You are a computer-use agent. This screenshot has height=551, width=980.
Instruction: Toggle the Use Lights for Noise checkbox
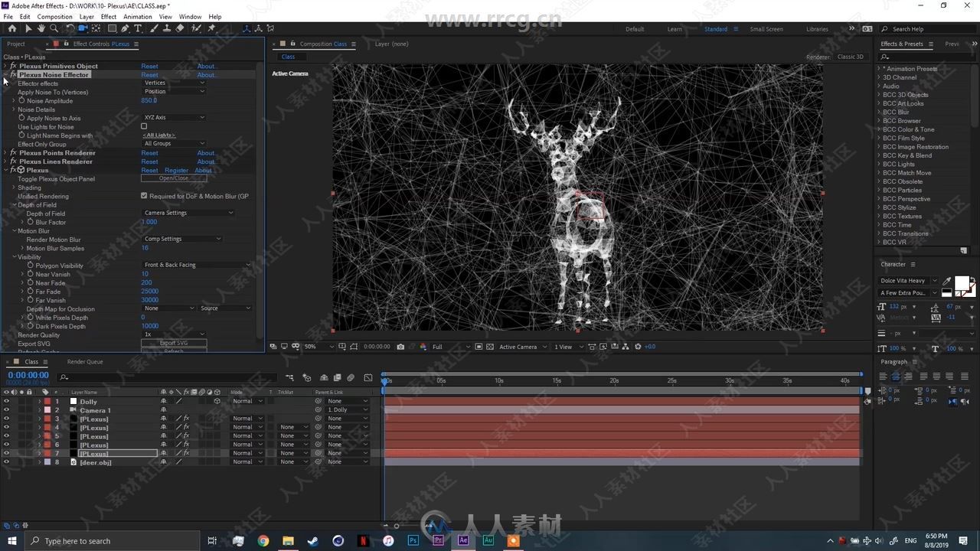(144, 126)
